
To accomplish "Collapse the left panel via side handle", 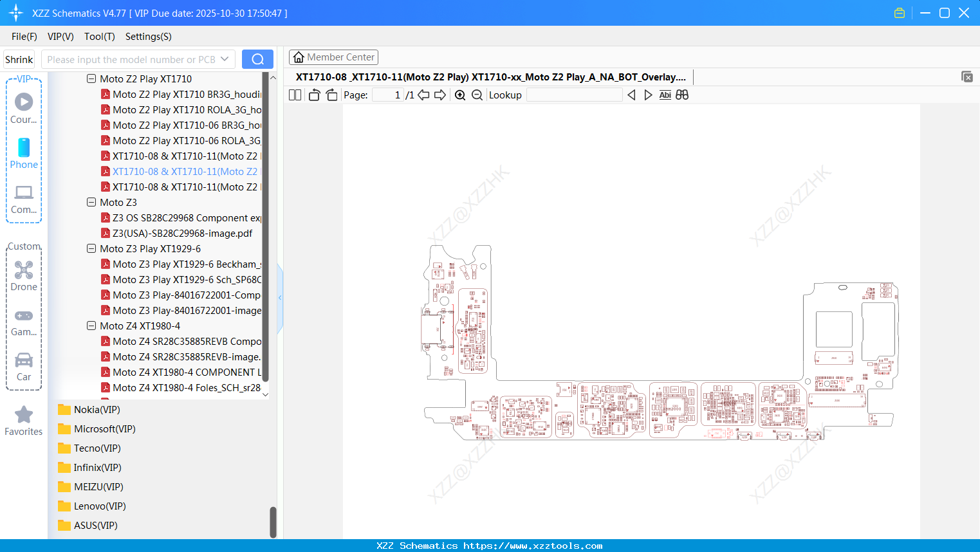I will click(280, 298).
